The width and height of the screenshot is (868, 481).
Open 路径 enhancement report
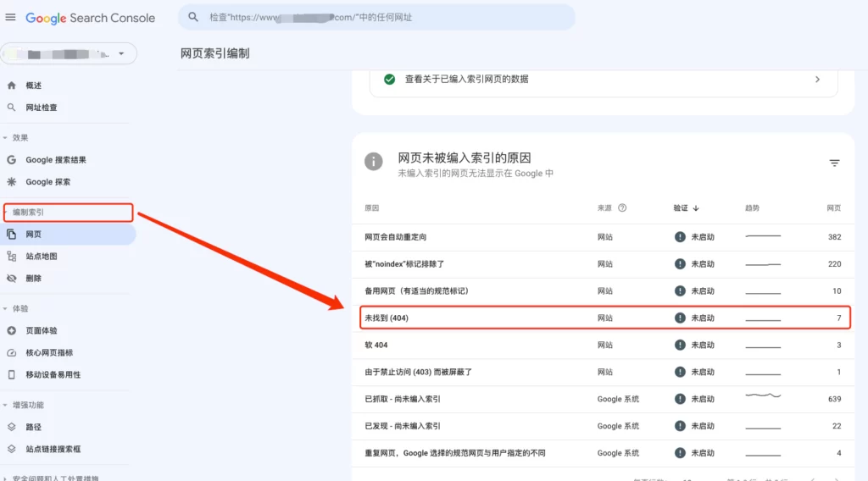tap(33, 427)
